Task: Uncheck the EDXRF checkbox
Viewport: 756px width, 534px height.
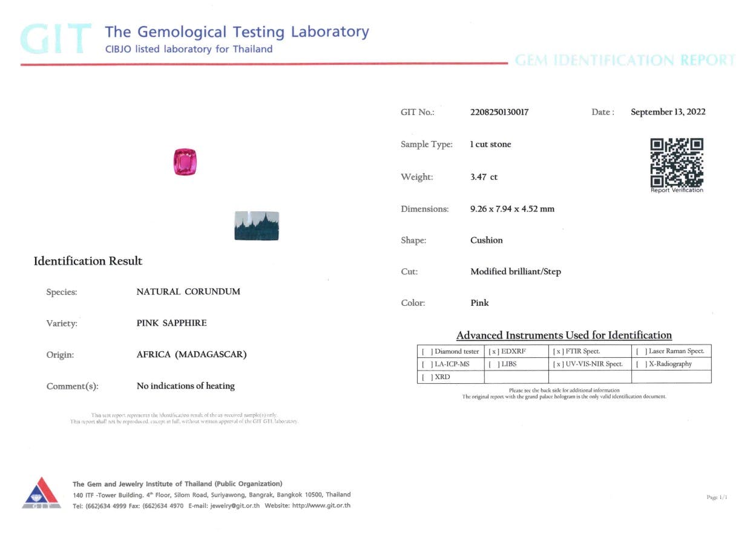Action: [494, 352]
